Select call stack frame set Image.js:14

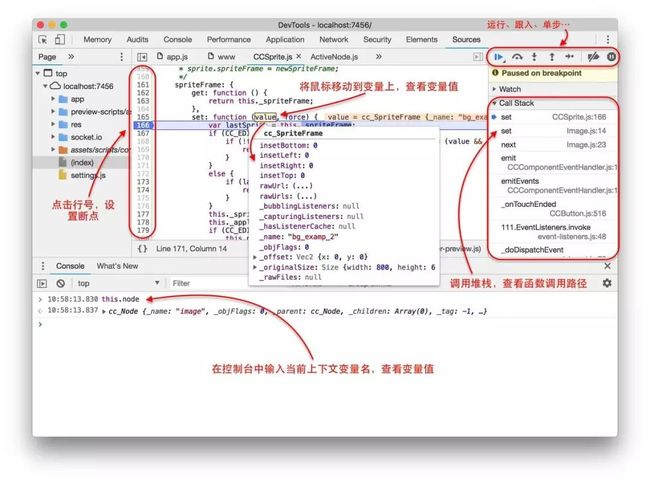554,131
